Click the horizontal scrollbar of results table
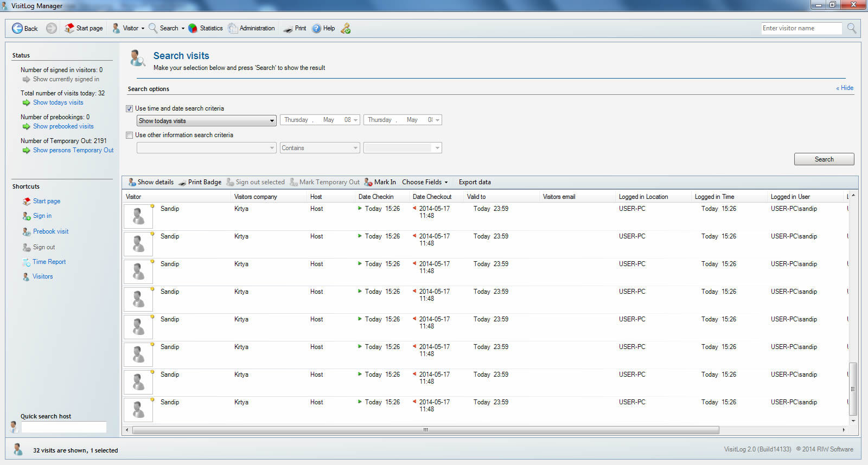The image size is (868, 465). (x=425, y=430)
